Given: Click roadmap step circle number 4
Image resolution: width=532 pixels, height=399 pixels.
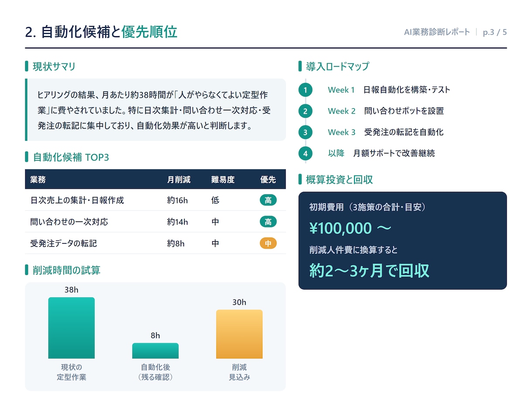Looking at the screenshot, I should tap(306, 153).
